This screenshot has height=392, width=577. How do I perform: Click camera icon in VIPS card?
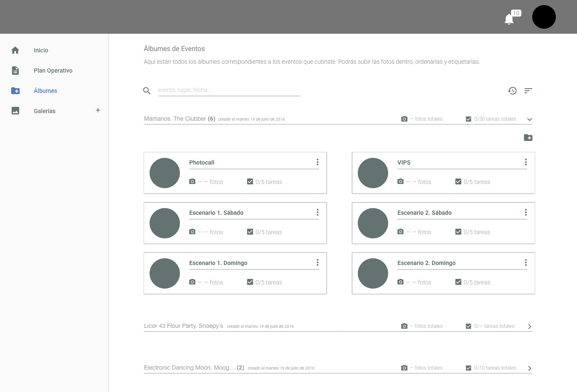[x=400, y=181]
